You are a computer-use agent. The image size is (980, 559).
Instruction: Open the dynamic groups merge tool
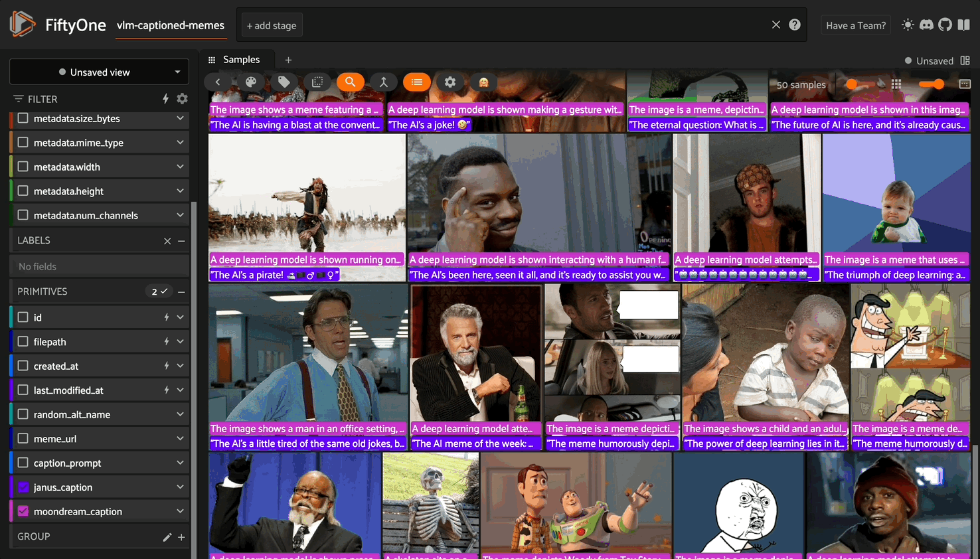point(384,82)
